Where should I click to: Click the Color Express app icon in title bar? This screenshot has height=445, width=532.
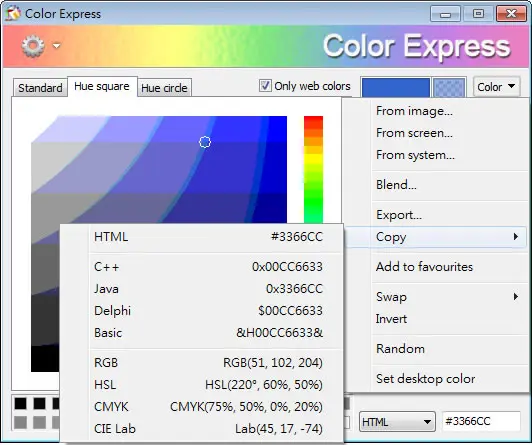[x=13, y=14]
